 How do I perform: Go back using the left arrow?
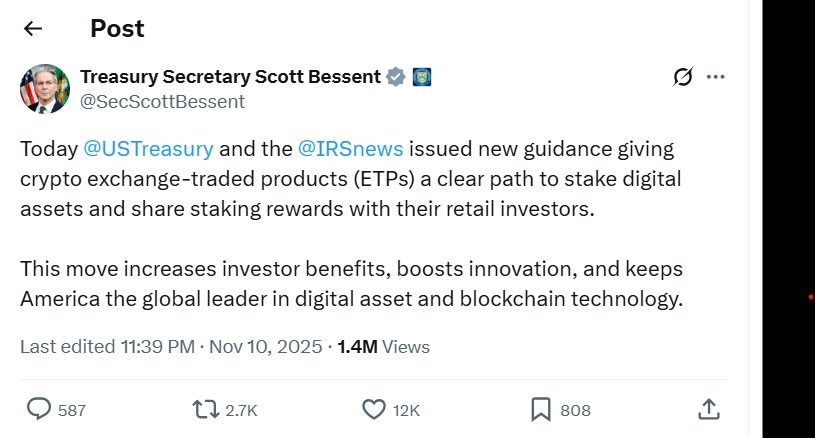click(33, 28)
